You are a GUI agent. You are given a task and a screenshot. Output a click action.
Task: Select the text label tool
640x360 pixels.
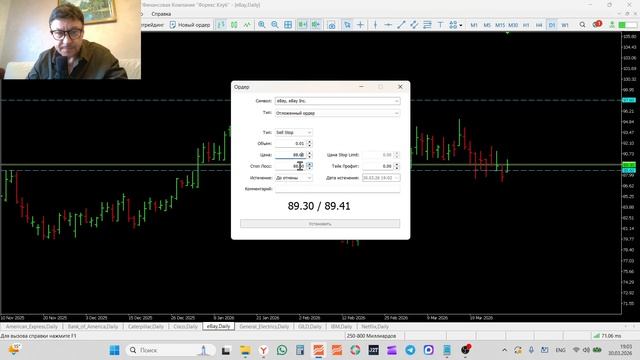[x=440, y=25]
